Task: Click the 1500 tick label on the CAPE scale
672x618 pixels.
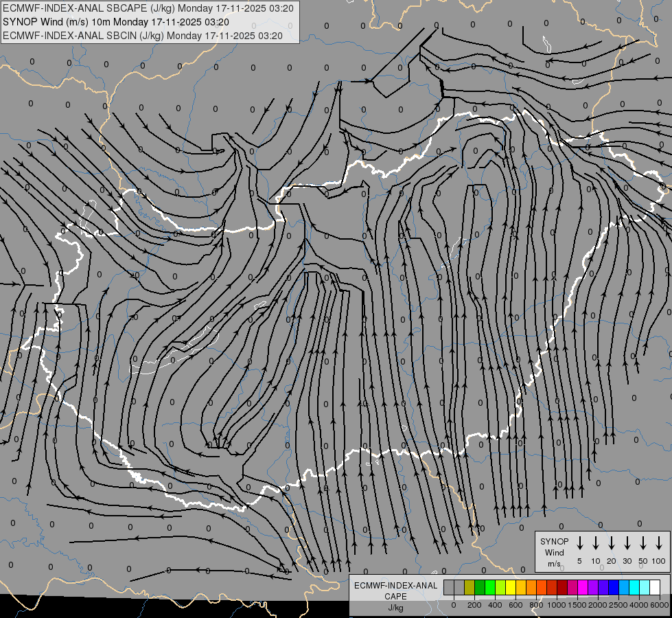Action: click(577, 605)
